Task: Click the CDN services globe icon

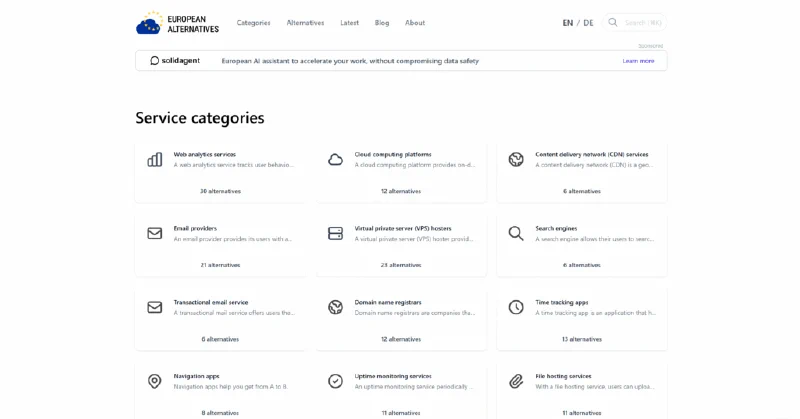Action: (x=516, y=160)
